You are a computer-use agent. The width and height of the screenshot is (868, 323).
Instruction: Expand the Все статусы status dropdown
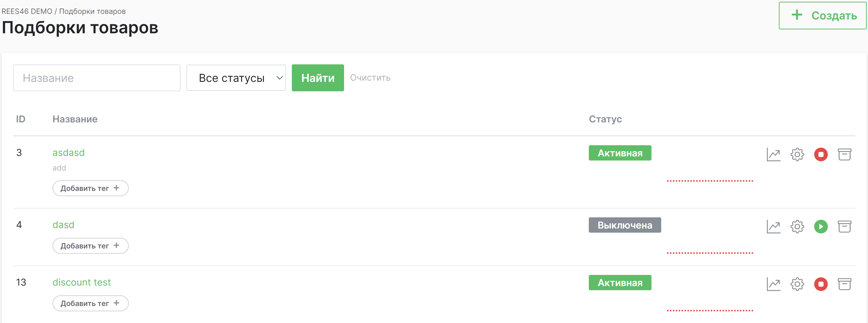tap(236, 78)
